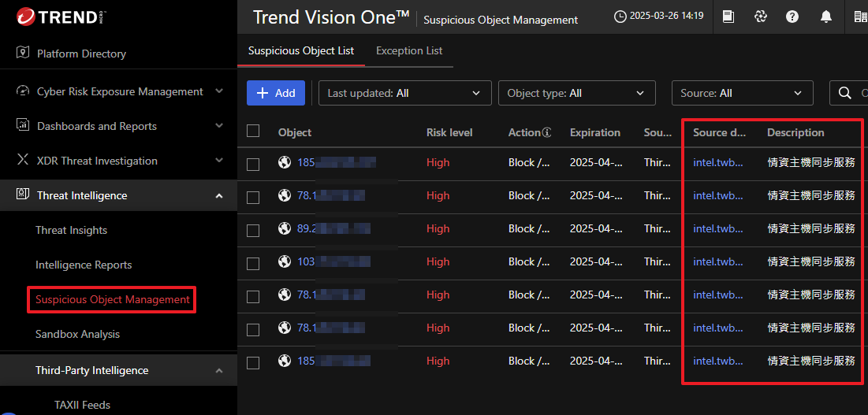Open the Last updated filter dropdown

(x=404, y=93)
